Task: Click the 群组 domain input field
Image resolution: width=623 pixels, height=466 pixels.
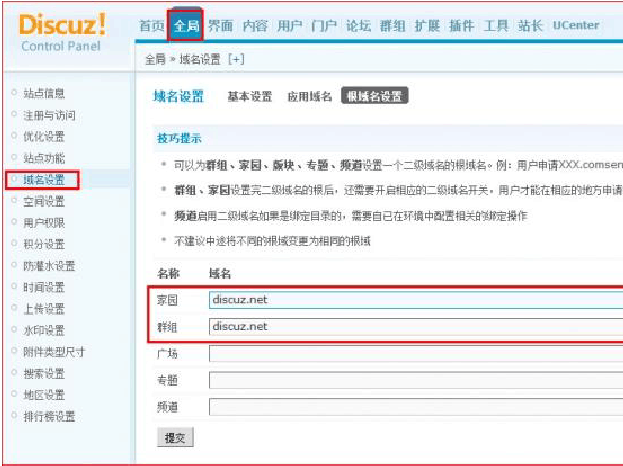Action: 414,326
